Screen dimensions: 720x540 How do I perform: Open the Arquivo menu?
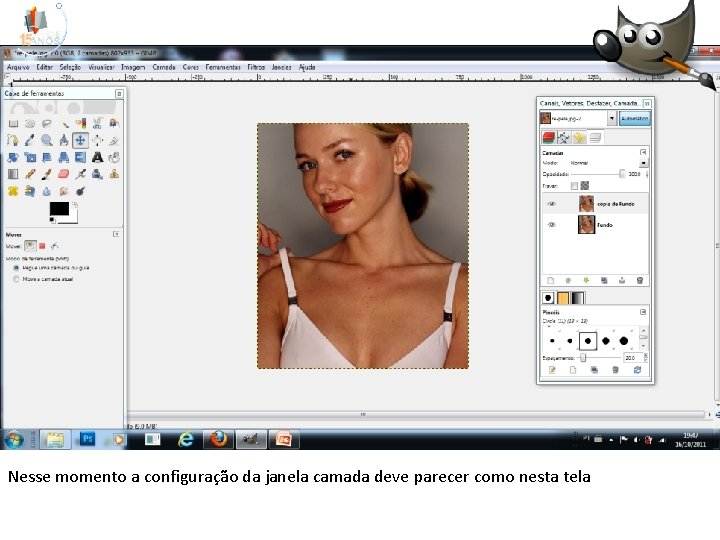click(x=18, y=67)
